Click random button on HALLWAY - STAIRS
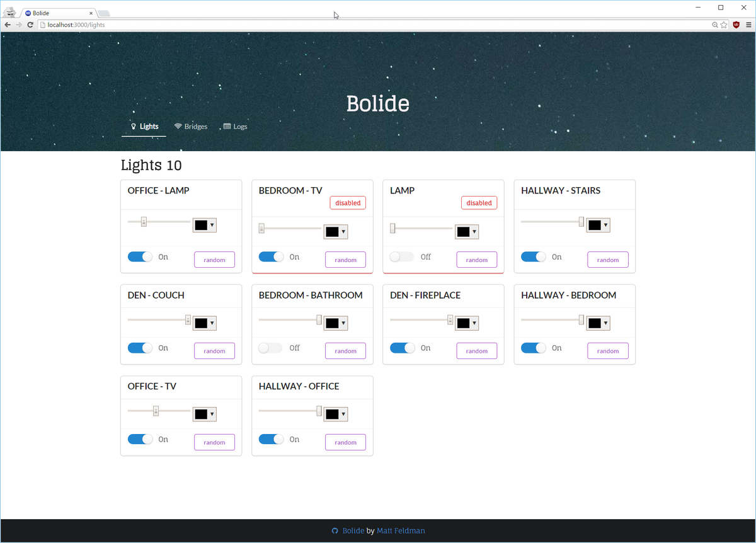The image size is (756, 543). [x=608, y=260]
